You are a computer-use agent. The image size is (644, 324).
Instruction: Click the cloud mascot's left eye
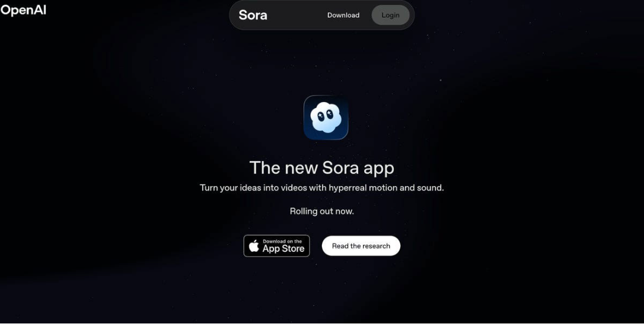tap(321, 116)
